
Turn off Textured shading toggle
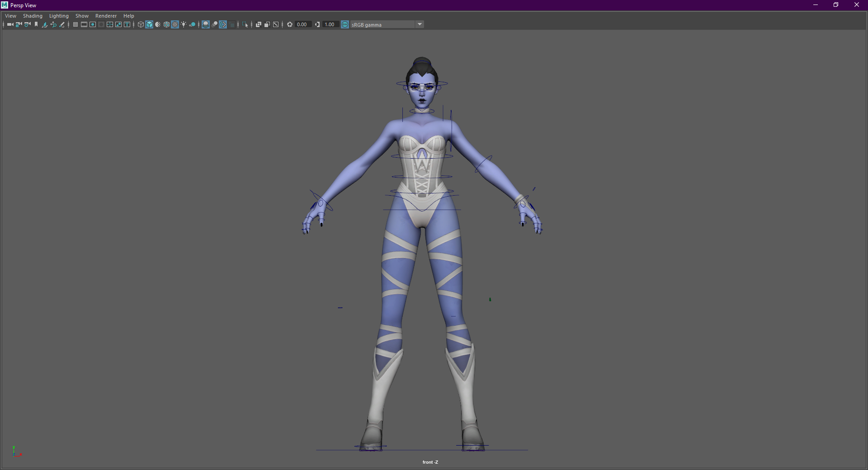[x=175, y=24]
